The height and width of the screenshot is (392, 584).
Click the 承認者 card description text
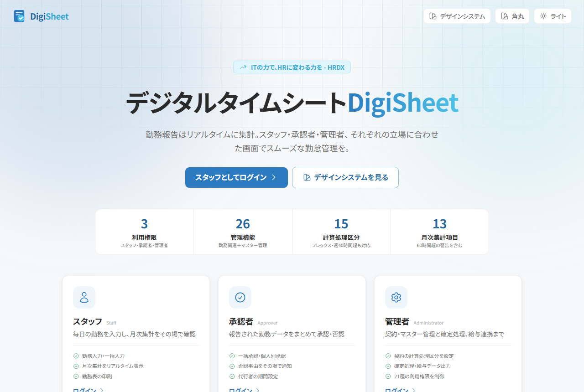[287, 334]
